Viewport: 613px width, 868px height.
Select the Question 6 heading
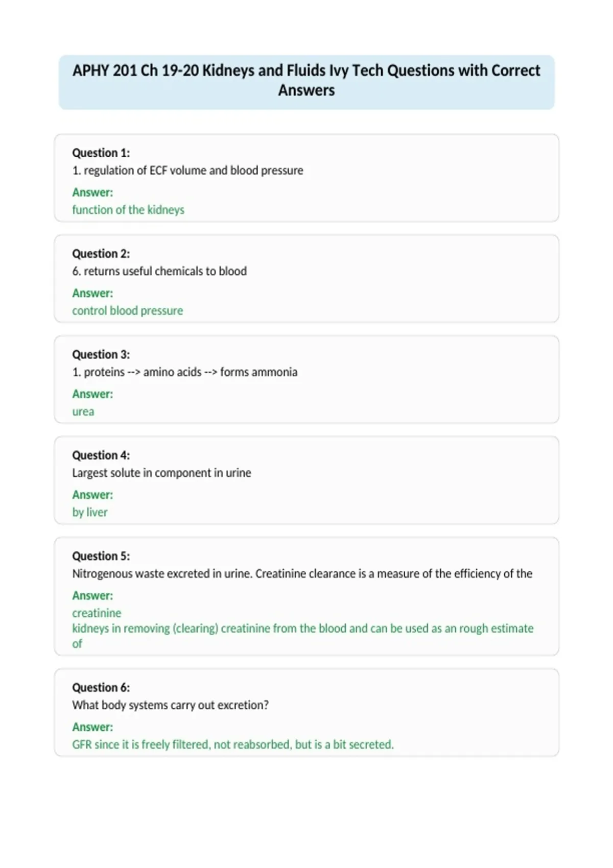click(101, 687)
